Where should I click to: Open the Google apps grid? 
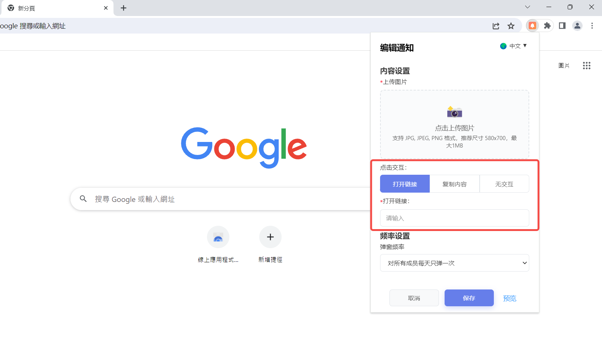(x=587, y=66)
